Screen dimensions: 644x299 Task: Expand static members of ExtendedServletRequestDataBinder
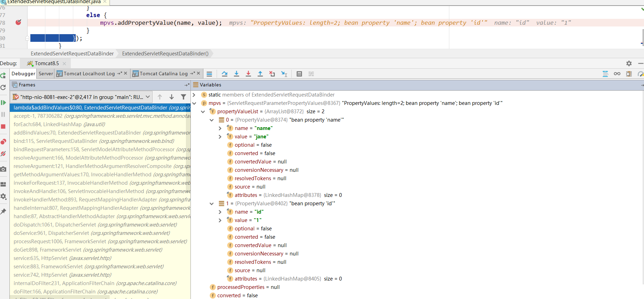pyautogui.click(x=194, y=95)
